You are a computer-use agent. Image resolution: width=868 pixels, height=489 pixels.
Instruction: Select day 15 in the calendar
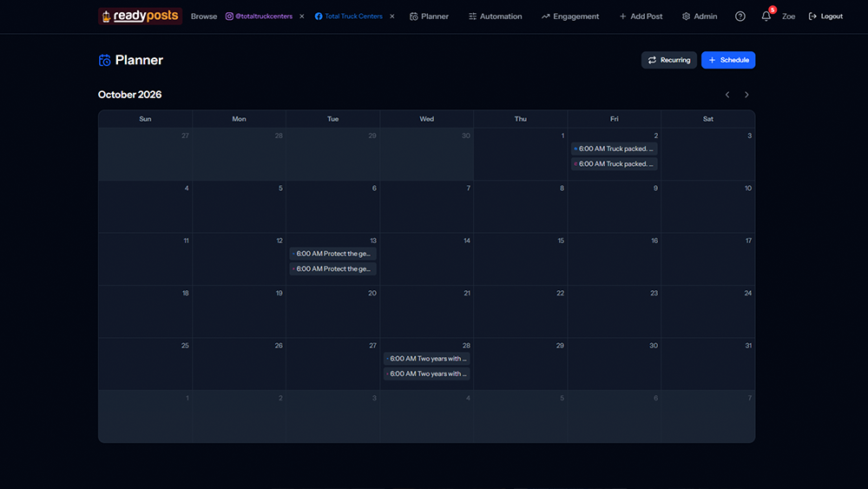pyautogui.click(x=520, y=259)
